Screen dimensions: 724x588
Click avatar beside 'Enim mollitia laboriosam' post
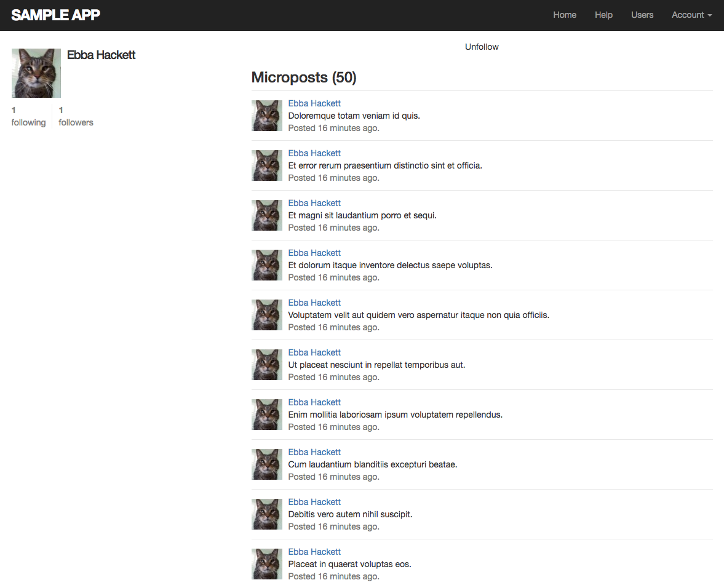pos(267,415)
